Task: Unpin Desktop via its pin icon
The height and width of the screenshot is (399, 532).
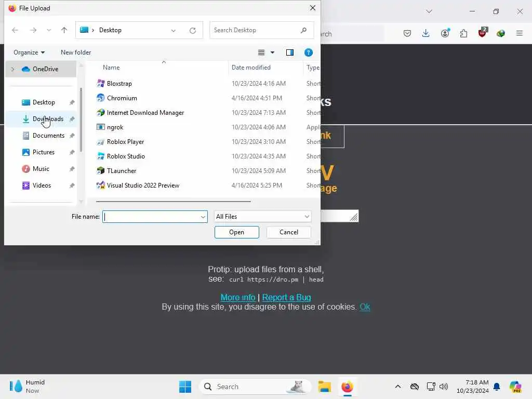Action: (72, 102)
